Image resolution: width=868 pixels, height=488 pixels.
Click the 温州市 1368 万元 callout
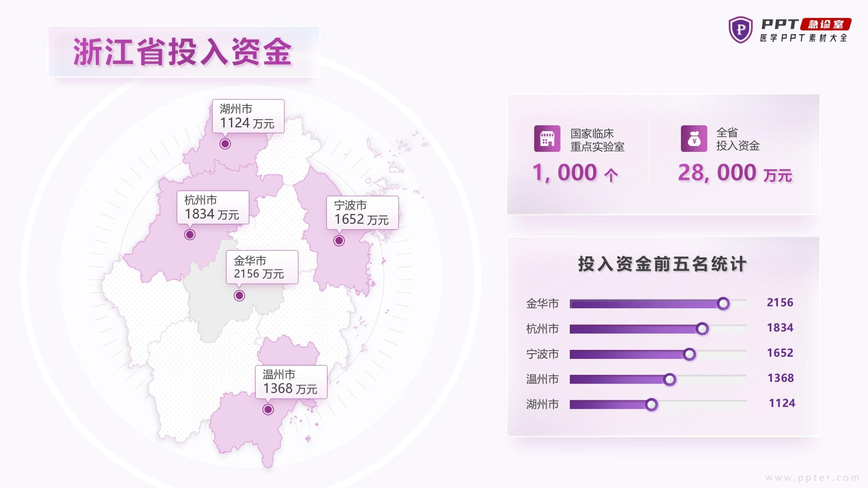(x=291, y=382)
